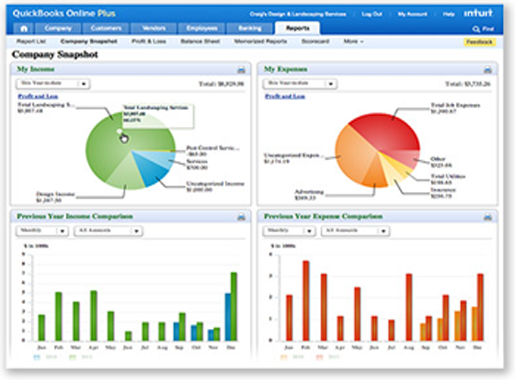515x380 pixels.
Task: Click the green December income bar
Action: pos(234,307)
